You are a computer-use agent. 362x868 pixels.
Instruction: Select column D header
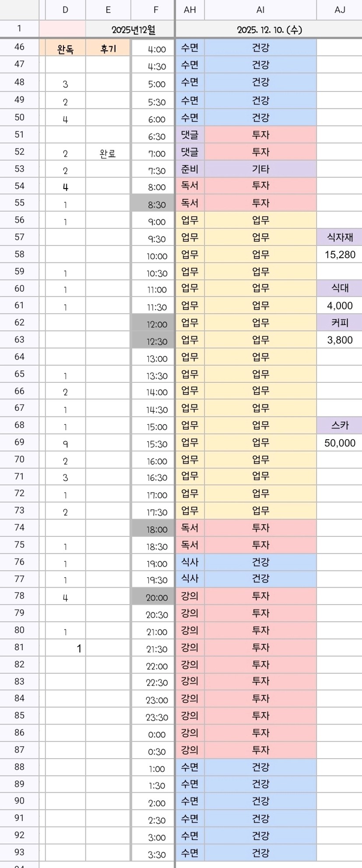65,10
